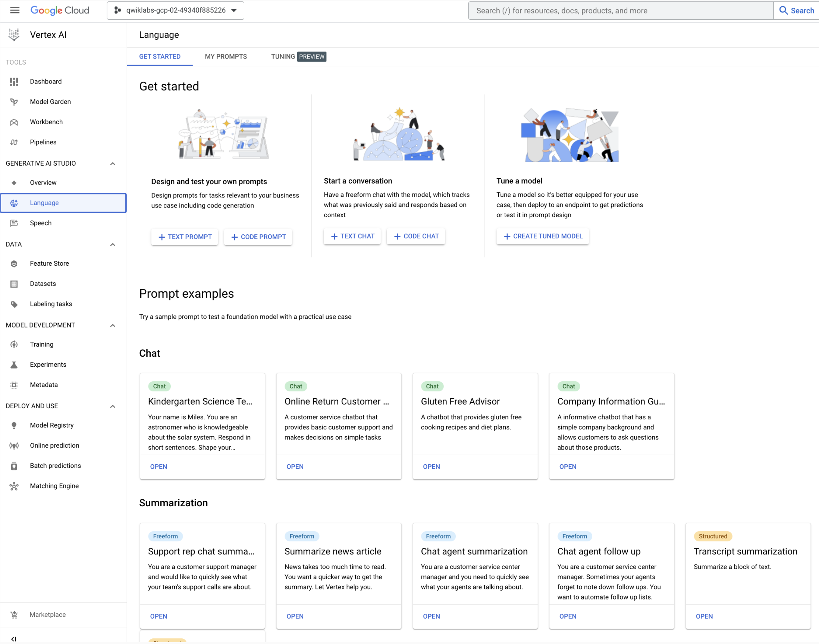The height and width of the screenshot is (644, 819).
Task: Click the TEXT PROMPT button
Action: pyautogui.click(x=185, y=236)
